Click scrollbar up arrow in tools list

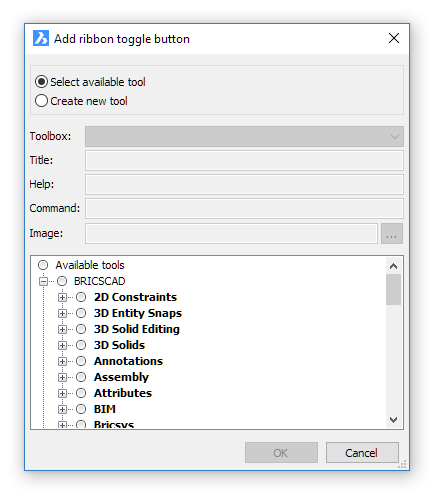[x=393, y=266]
